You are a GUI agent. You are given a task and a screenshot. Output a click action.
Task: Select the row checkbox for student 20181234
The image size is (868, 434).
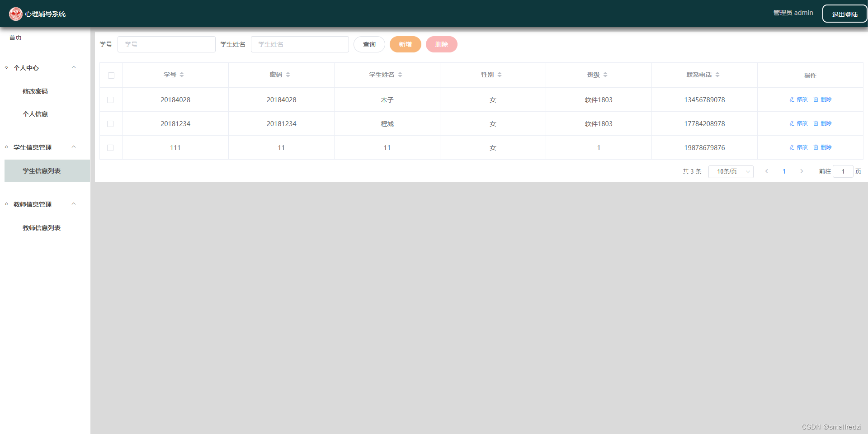coord(110,124)
